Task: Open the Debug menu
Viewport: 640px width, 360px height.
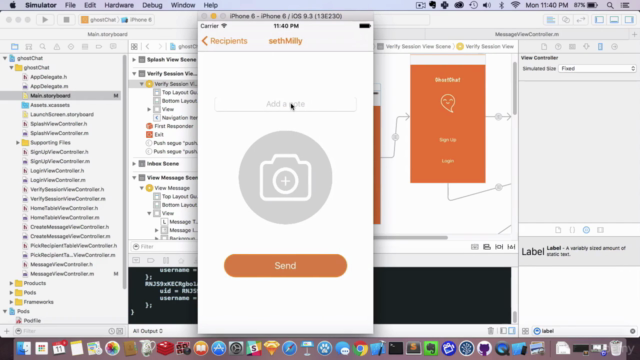Action: point(152,5)
